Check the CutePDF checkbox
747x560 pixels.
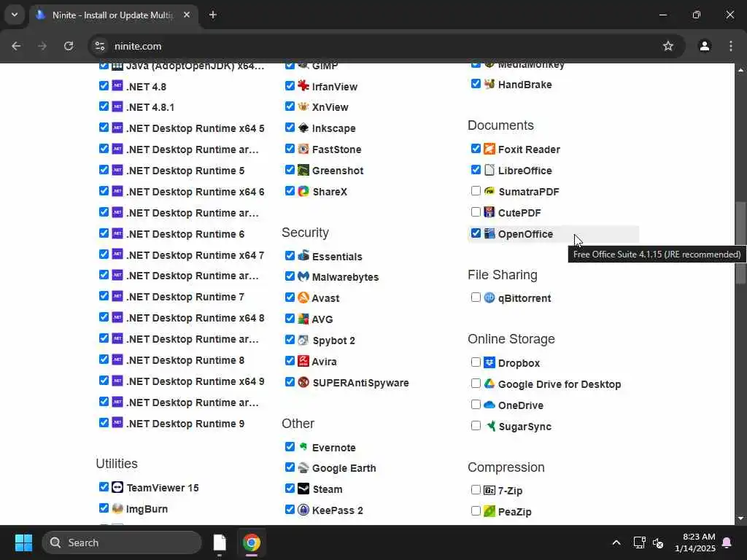[476, 212]
